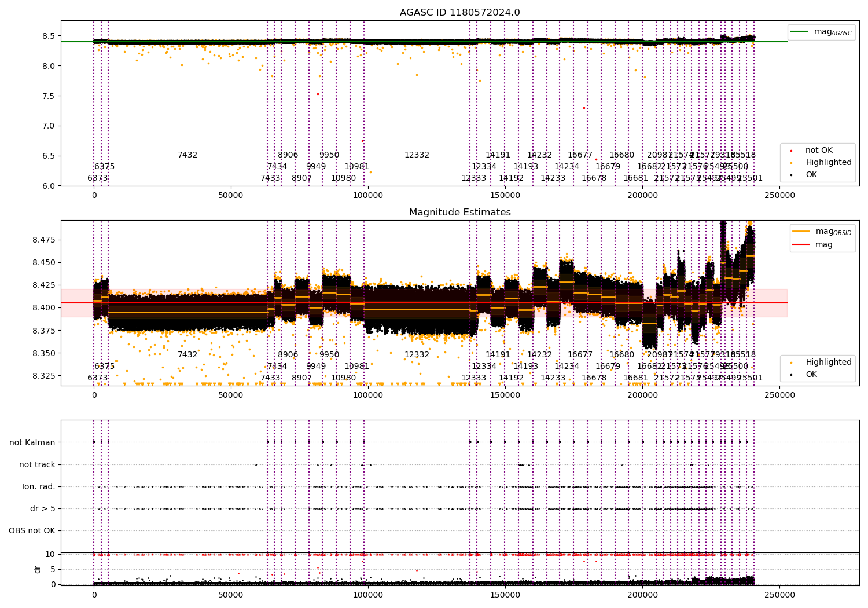Click the "Ion. rad." row label
Viewport: 868px width, 608px height.
[39, 487]
